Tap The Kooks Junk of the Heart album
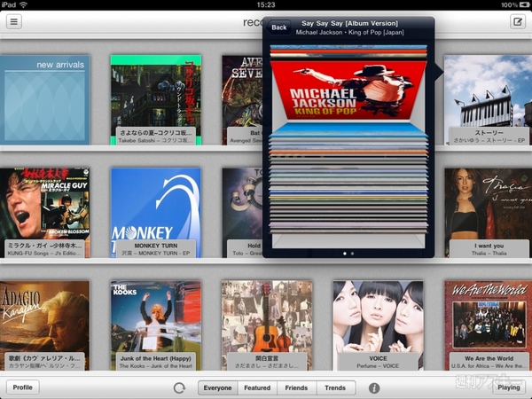This screenshot has height=399, width=532. 155,319
